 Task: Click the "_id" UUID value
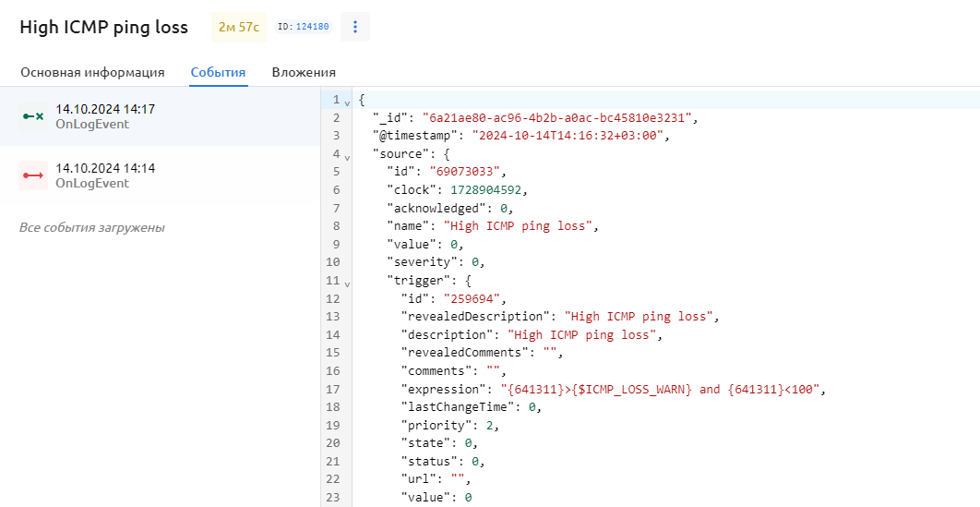coord(559,118)
